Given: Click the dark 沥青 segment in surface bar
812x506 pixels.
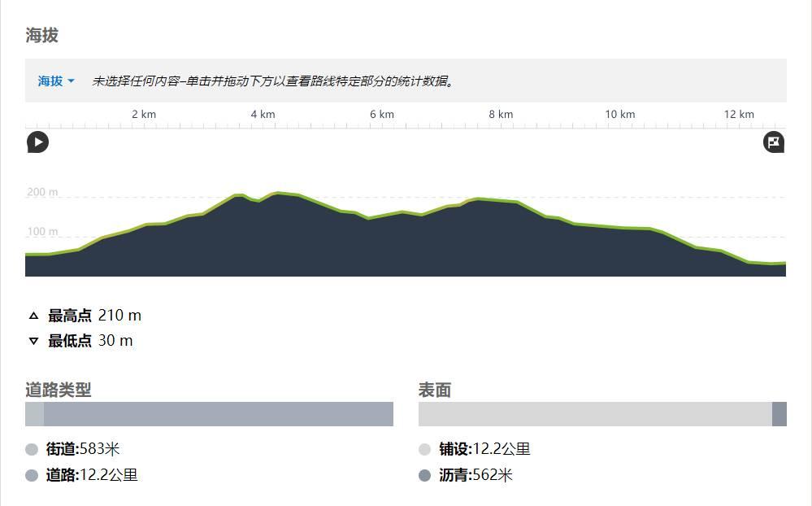Looking at the screenshot, I should pyautogui.click(x=779, y=414).
